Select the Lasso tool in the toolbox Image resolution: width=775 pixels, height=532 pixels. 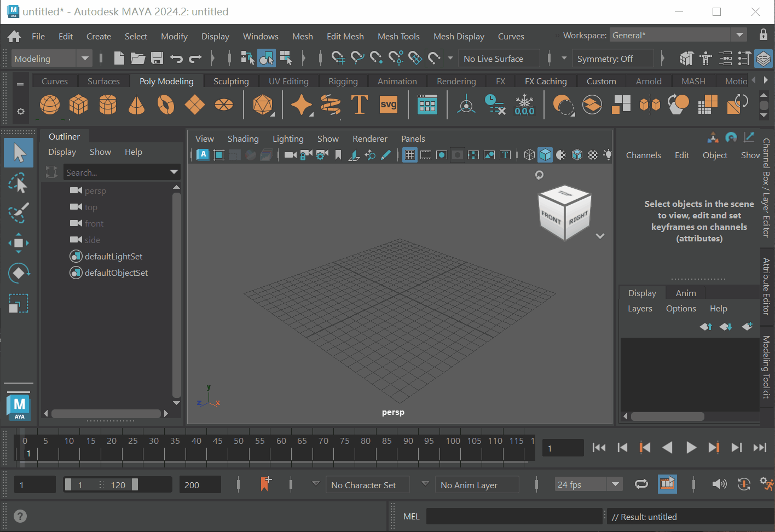tap(18, 183)
